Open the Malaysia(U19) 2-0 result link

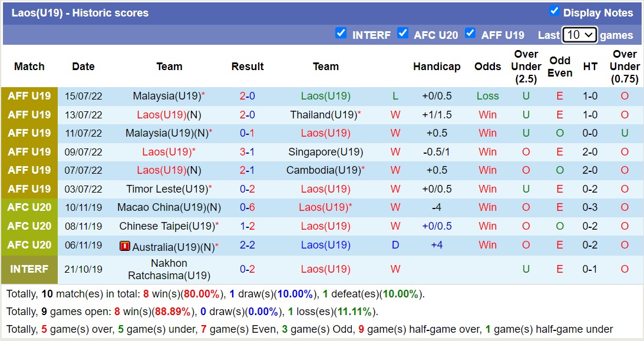pyautogui.click(x=247, y=96)
